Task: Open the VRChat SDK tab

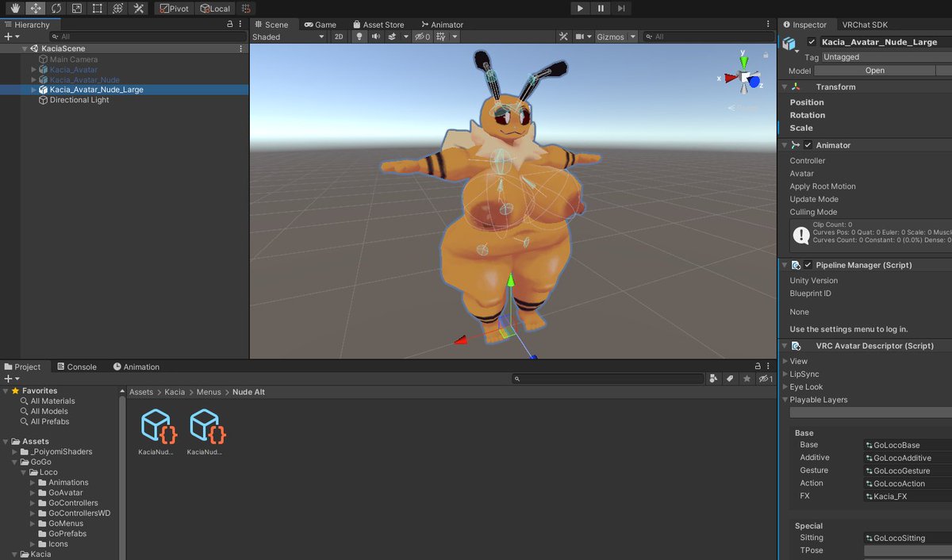Action: coord(866,25)
